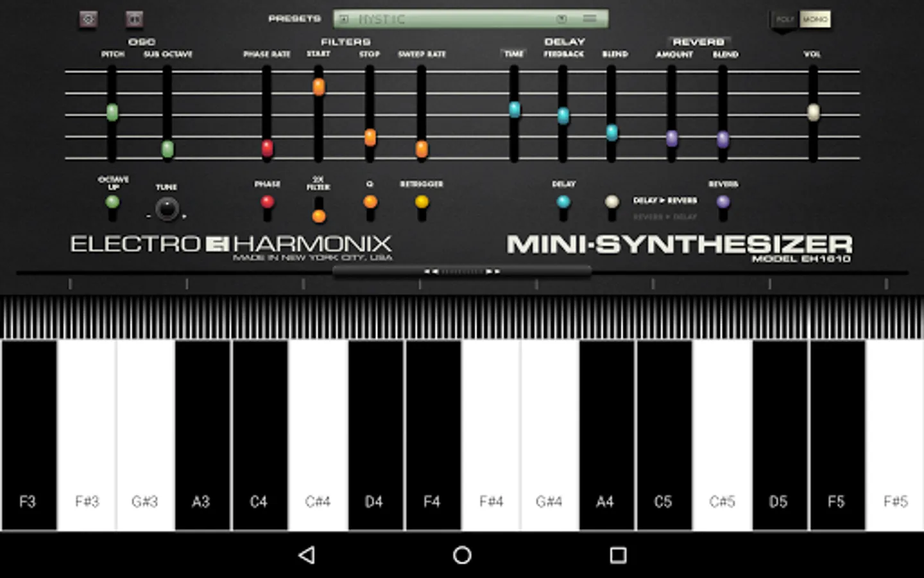
Task: Click the Reverb Amount slider handle
Action: [672, 138]
